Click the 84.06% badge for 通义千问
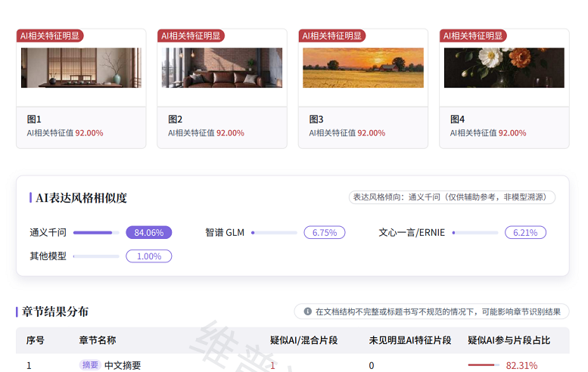 click(x=149, y=233)
